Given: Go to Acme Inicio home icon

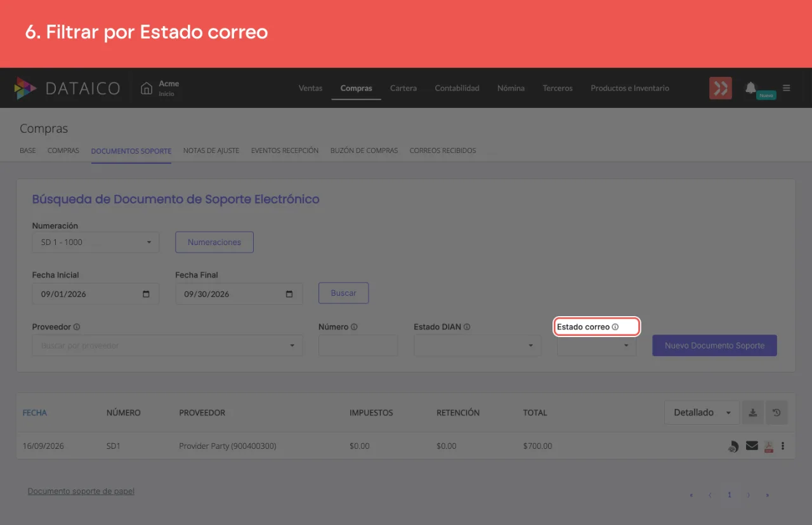Looking at the screenshot, I should (x=147, y=88).
